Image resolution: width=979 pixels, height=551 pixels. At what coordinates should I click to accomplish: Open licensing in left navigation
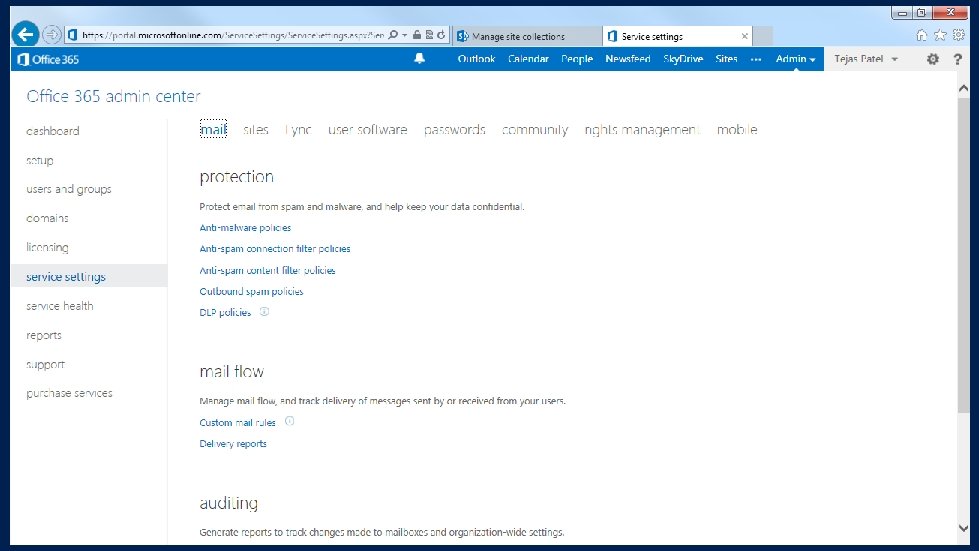(x=47, y=248)
